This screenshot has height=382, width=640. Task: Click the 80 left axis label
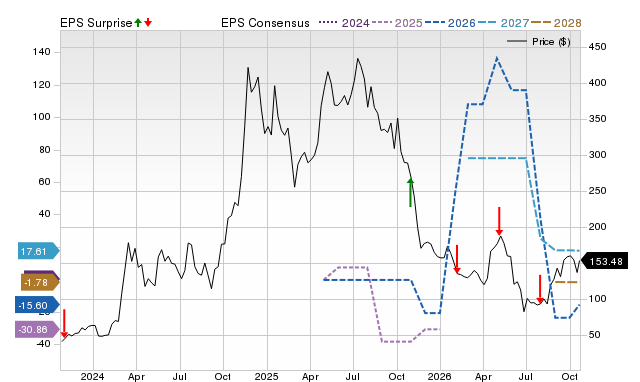point(44,150)
